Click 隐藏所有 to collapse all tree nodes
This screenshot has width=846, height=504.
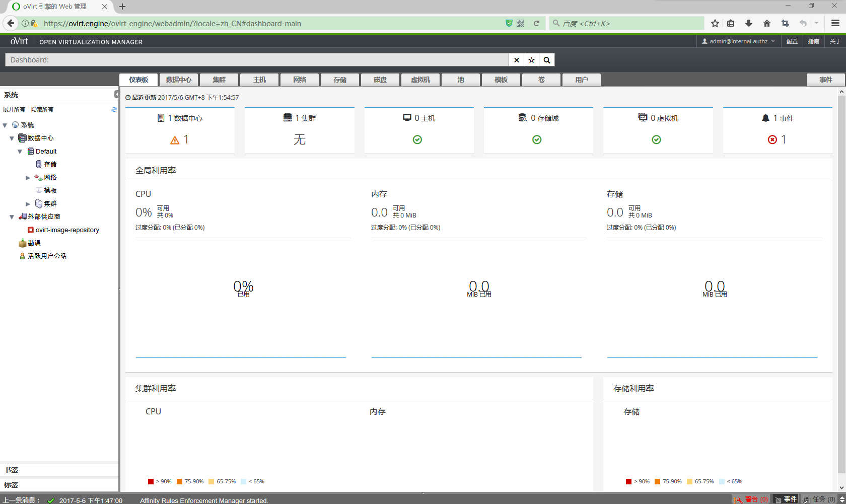coord(42,109)
